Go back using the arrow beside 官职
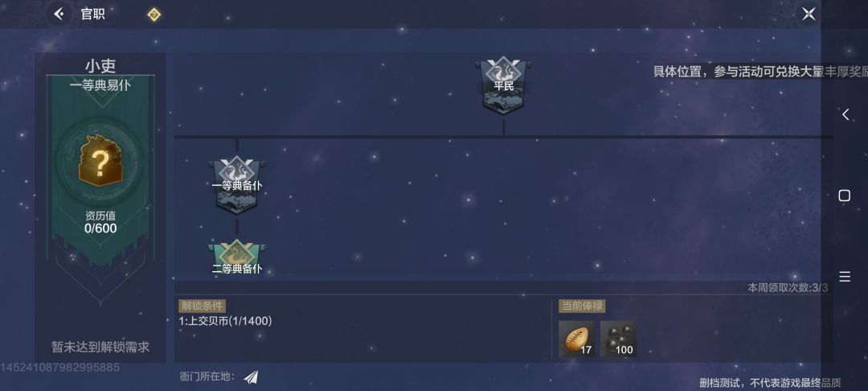Screen dimensions: 868x391 [x=59, y=14]
